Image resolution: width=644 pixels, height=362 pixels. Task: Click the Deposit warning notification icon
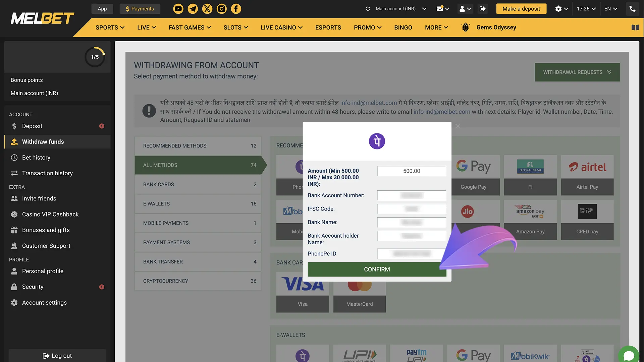(101, 126)
